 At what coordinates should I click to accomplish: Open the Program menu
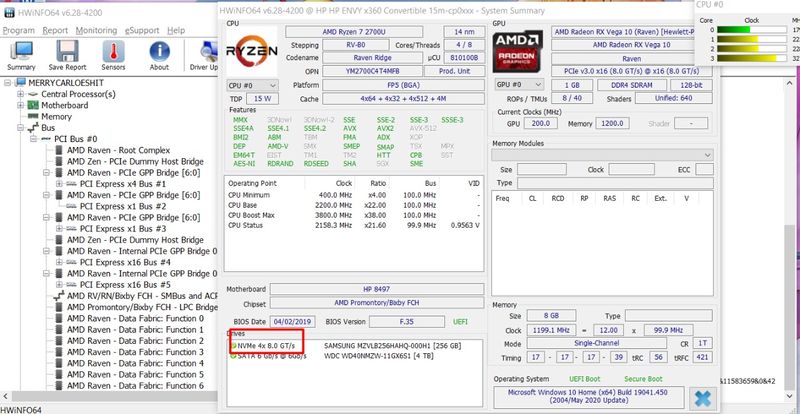[19, 31]
